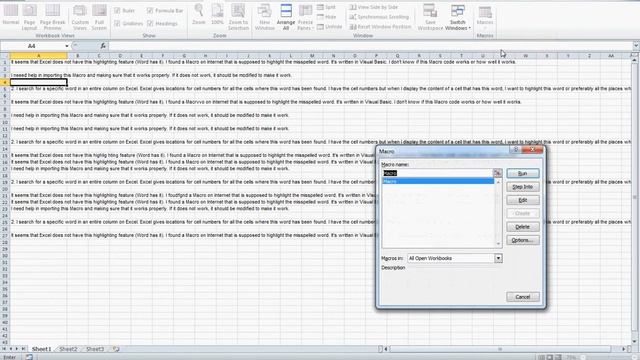Toggle the Ruler checkbox
This screenshot has height=360, width=640.
[125, 11]
